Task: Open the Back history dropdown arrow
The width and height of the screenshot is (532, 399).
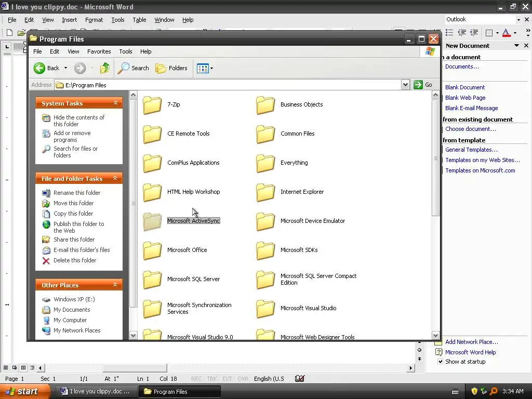Action: [65, 68]
